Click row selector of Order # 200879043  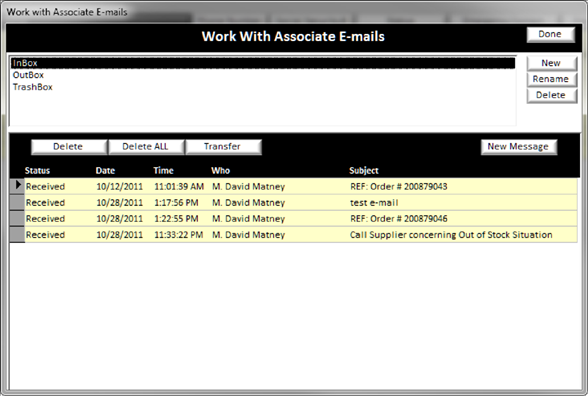tap(17, 186)
